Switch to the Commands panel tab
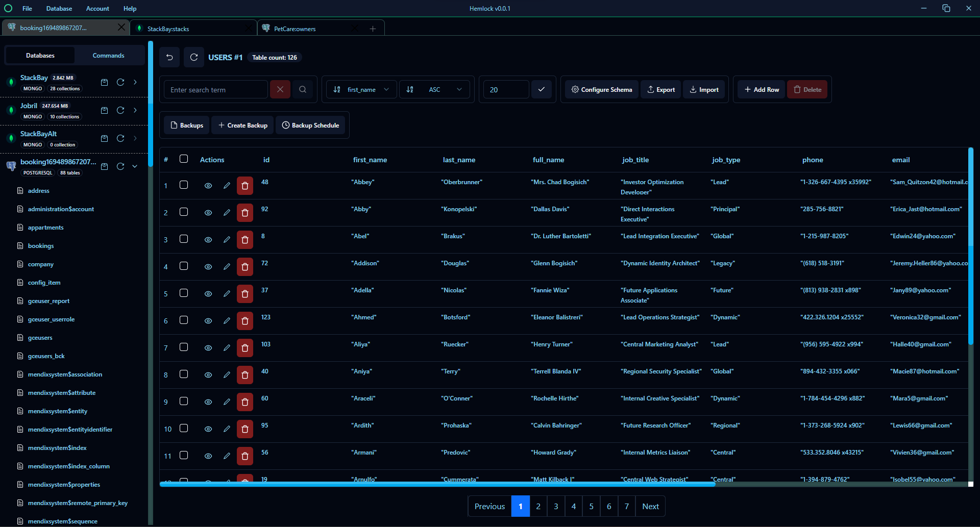 [108, 55]
